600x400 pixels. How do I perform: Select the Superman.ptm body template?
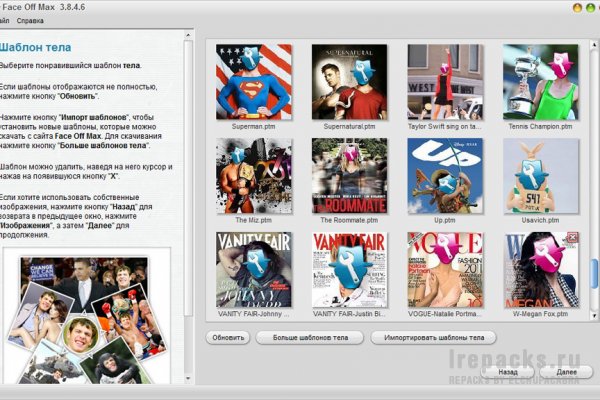pyautogui.click(x=254, y=82)
